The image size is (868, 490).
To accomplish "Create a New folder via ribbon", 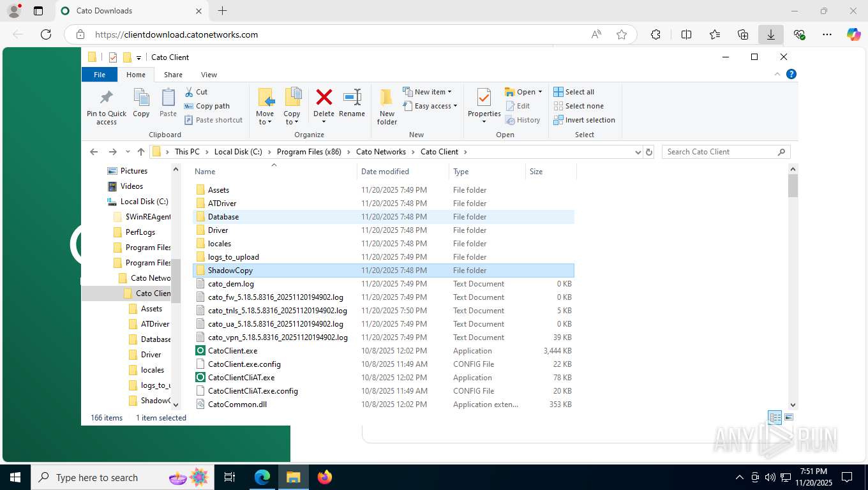I will (387, 107).
